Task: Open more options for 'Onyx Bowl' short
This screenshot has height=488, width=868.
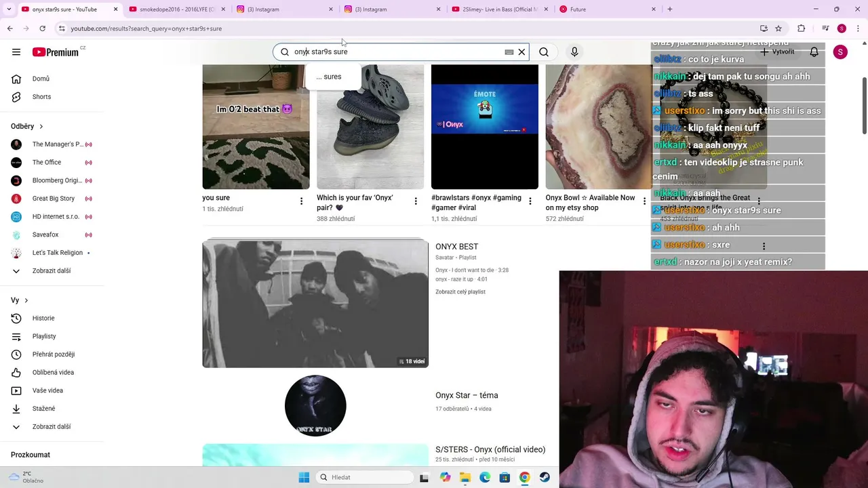Action: (645, 201)
